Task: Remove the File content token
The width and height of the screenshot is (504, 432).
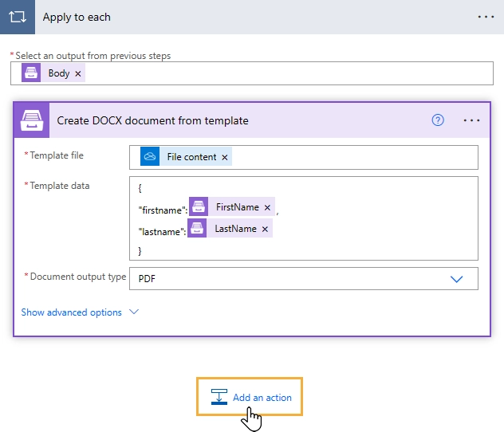Action: [225, 157]
